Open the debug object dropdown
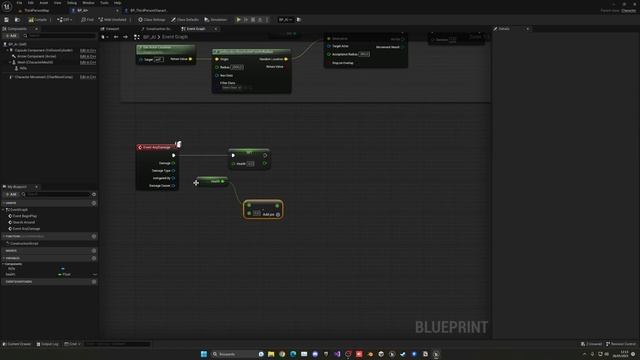 click(285, 20)
